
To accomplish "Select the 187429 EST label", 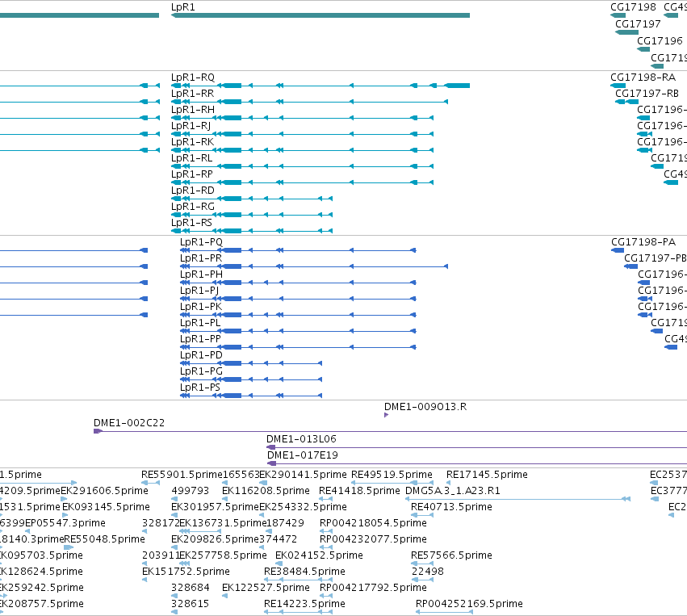I will click(285, 523).
